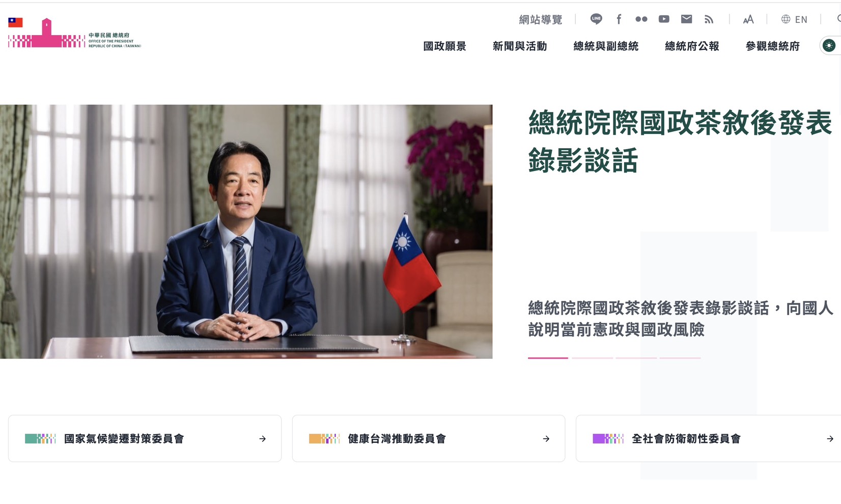This screenshot has width=841, height=504.
Task: Open the 國家氣候變遷對策委員會 link
Action: click(x=145, y=438)
